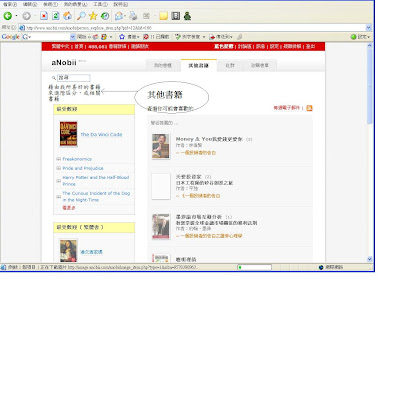Click the Google toolbar popup blocker icon

click(x=146, y=37)
